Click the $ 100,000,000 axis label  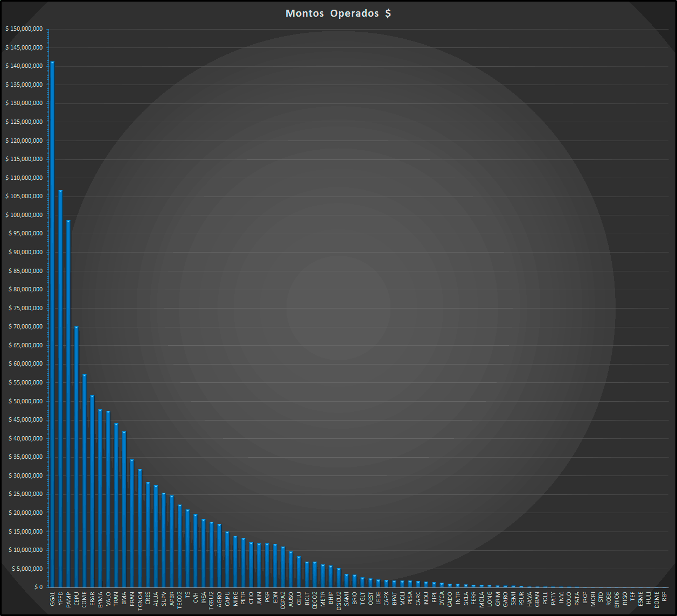24,215
